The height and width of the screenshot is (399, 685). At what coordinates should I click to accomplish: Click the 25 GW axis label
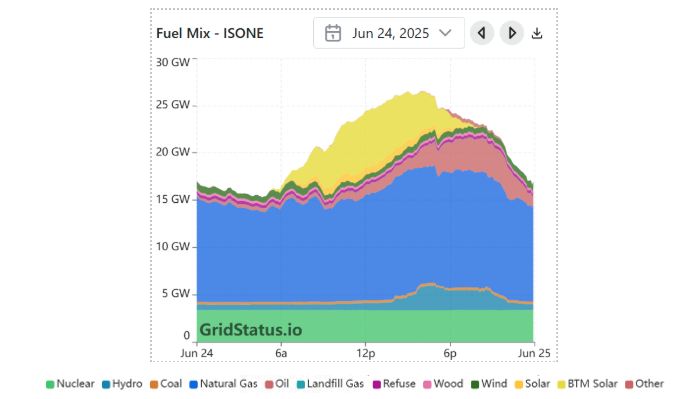(173, 105)
